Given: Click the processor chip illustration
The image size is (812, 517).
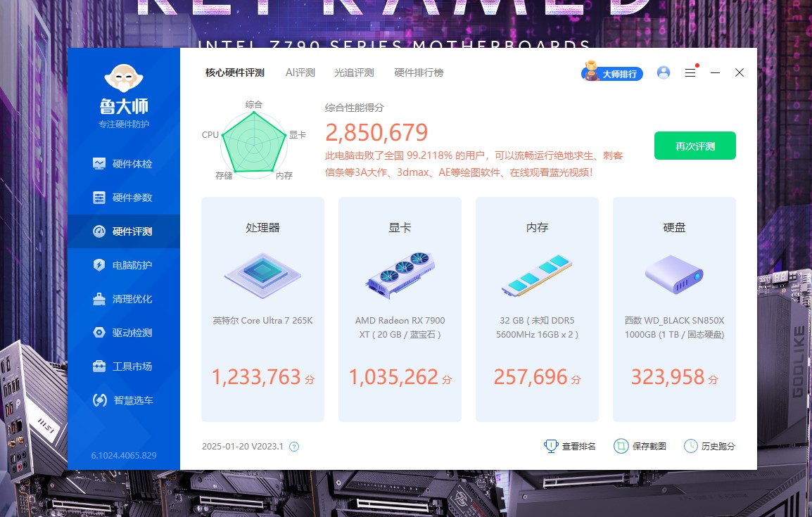Looking at the screenshot, I should (262, 275).
